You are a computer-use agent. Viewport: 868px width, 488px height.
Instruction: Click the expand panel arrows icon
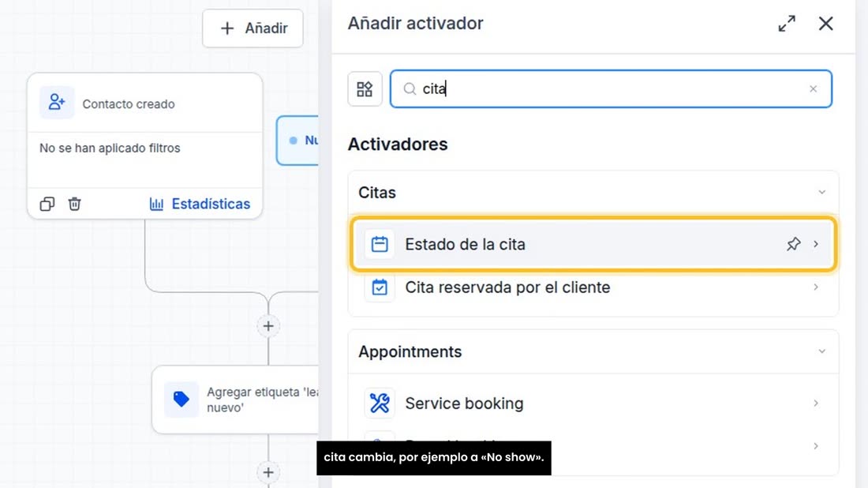click(787, 23)
